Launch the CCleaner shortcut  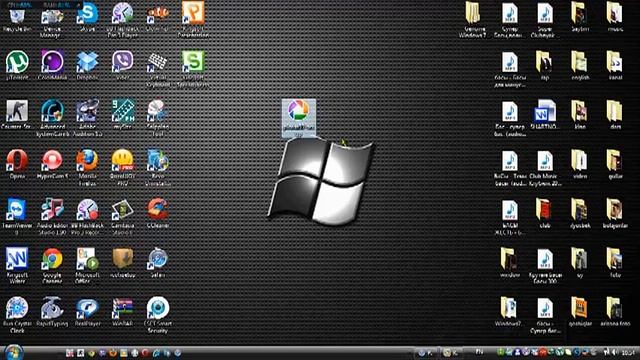click(158, 213)
